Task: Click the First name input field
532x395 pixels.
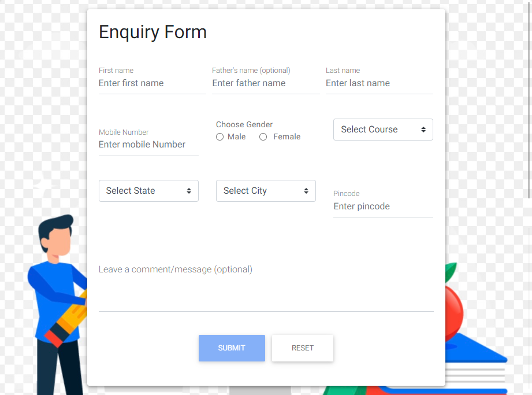Action: [152, 83]
